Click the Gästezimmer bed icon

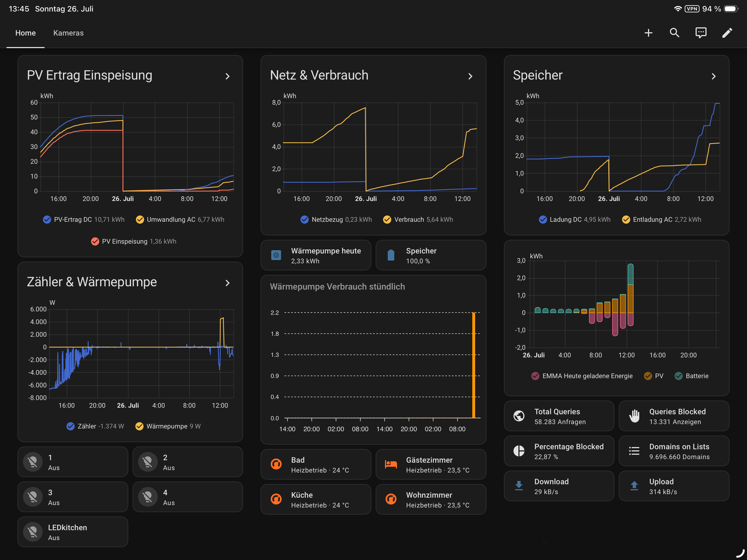pyautogui.click(x=391, y=464)
